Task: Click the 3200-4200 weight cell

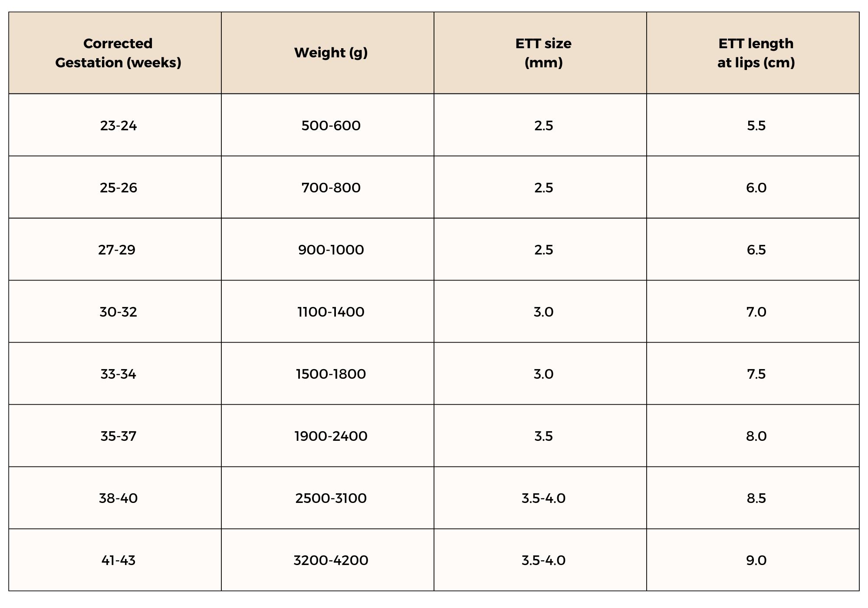Action: tap(331, 560)
